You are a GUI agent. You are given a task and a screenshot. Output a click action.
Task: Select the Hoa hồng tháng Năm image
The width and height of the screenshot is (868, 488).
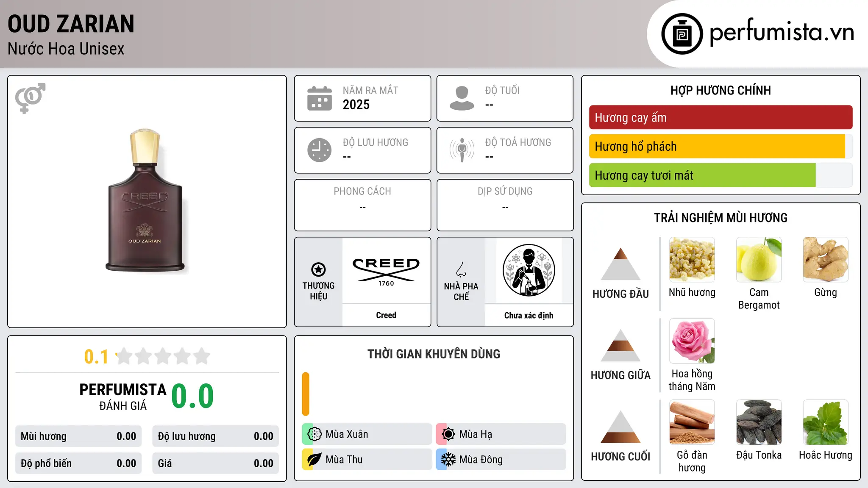(x=692, y=341)
